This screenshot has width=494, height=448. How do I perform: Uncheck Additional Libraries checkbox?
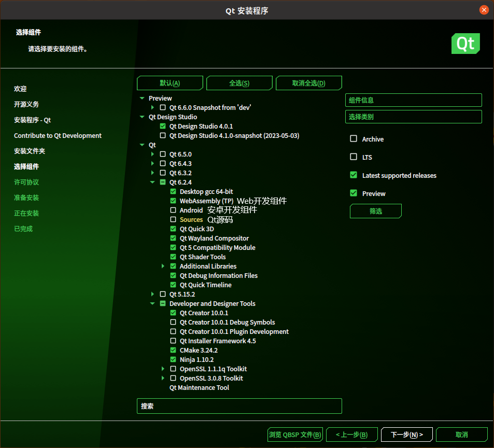[x=173, y=266]
